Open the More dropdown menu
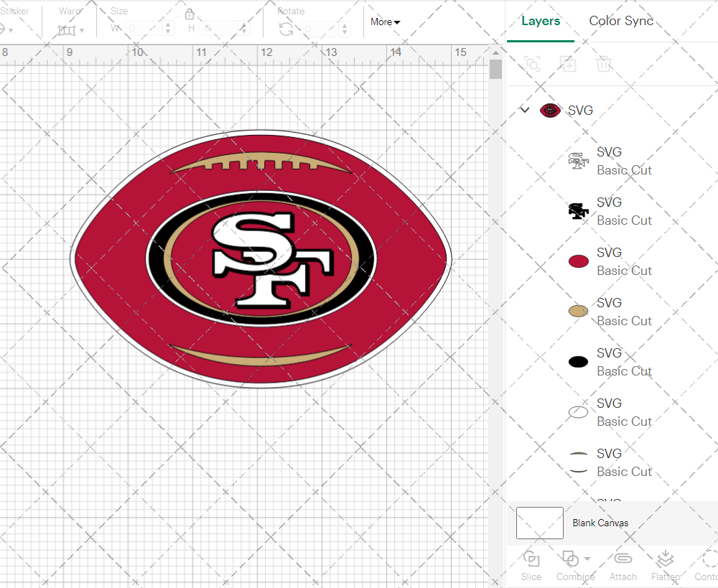The width and height of the screenshot is (718, 588). [x=385, y=22]
